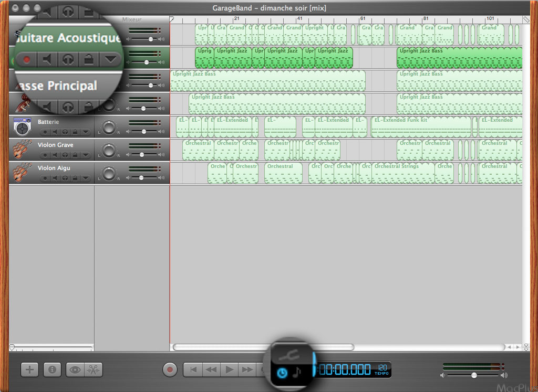Click the master output level meter

[472, 367]
